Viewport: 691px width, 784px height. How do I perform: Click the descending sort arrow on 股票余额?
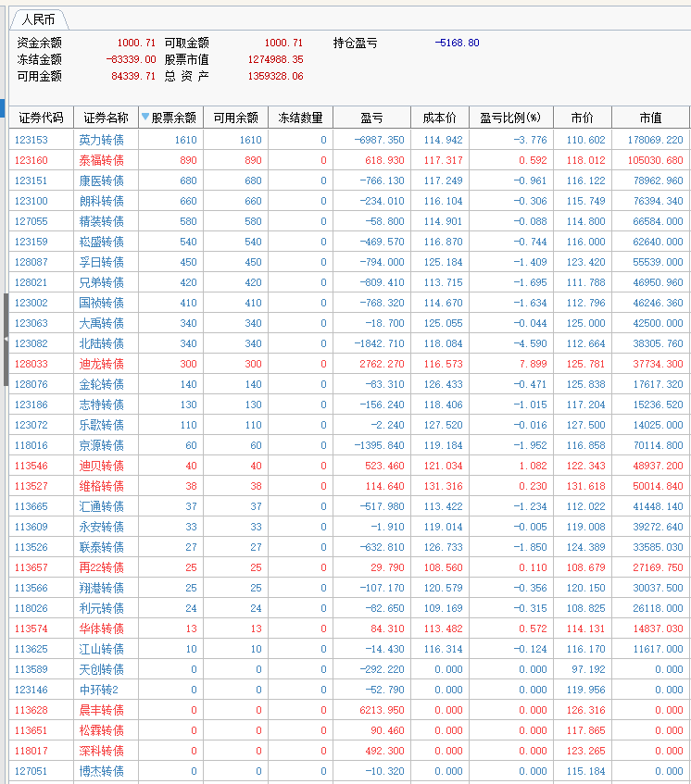pos(145,118)
